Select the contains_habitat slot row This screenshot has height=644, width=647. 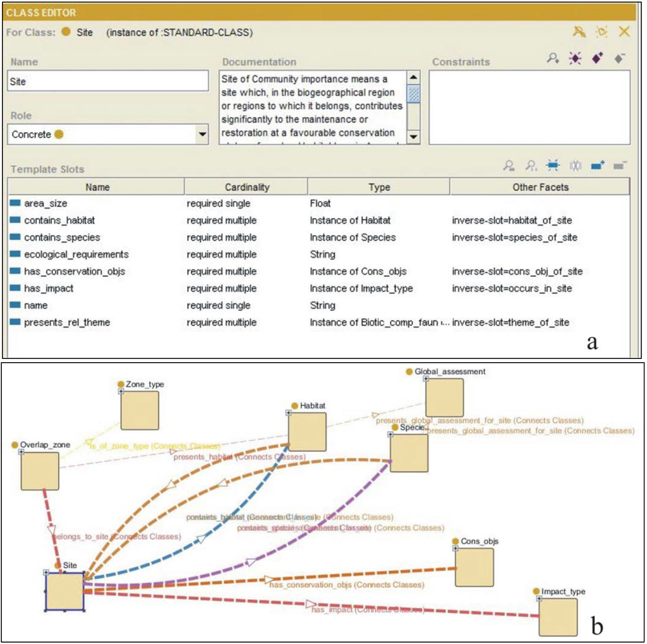click(59, 221)
